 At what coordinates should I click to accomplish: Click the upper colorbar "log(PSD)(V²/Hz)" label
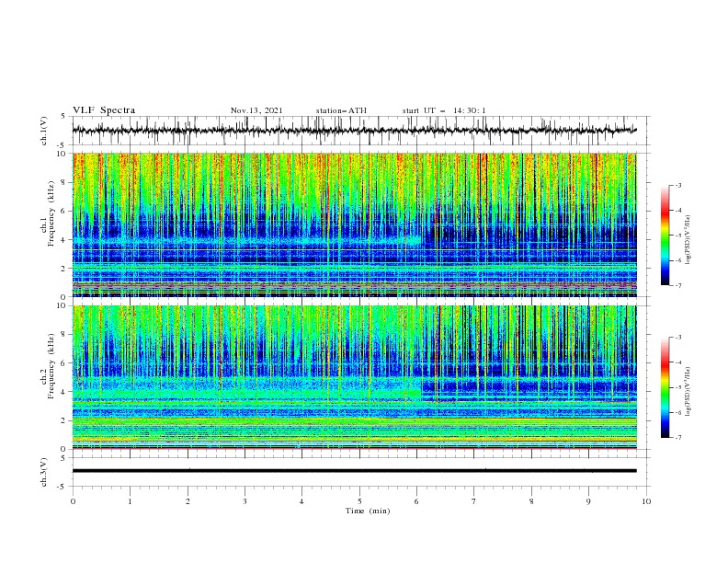pyautogui.click(x=688, y=240)
